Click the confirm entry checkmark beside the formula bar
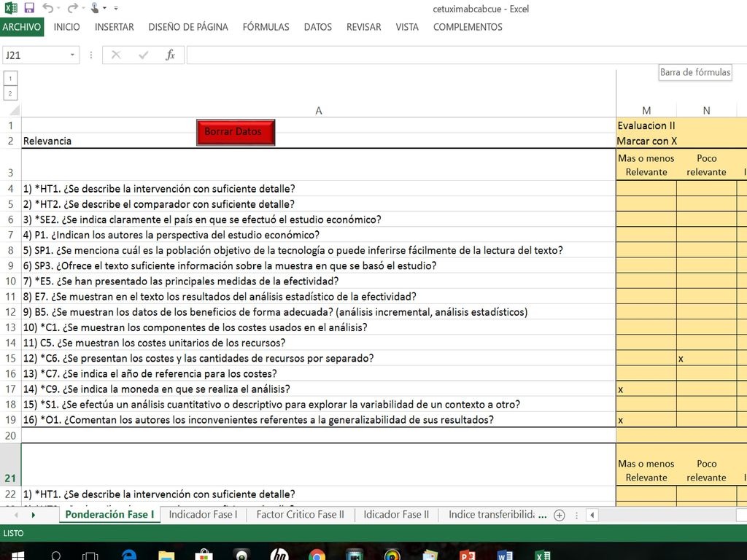 [143, 55]
